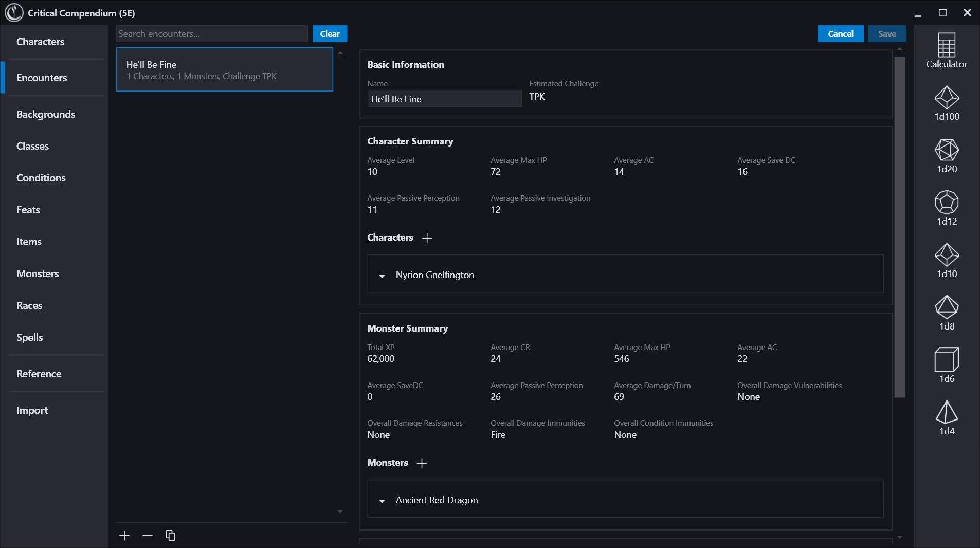The height and width of the screenshot is (548, 980).
Task: Add a monster to the encounter
Action: click(422, 463)
